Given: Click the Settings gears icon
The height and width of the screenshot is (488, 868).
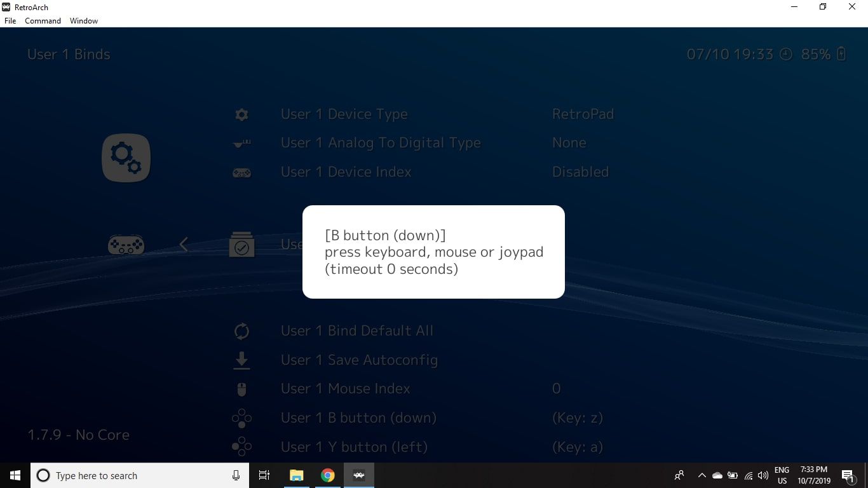Looking at the screenshot, I should (126, 158).
